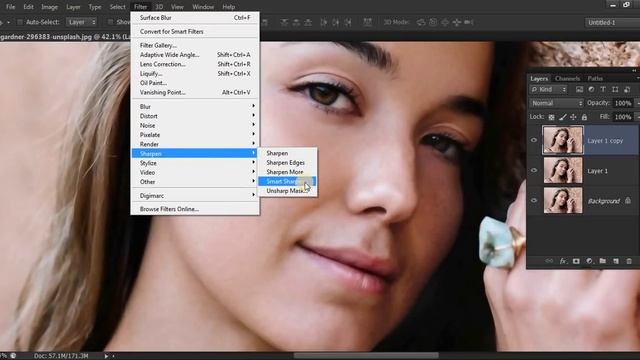Screen dimensions: 640x360
Task: Toggle Auto-Select checkbox
Action: [20, 22]
